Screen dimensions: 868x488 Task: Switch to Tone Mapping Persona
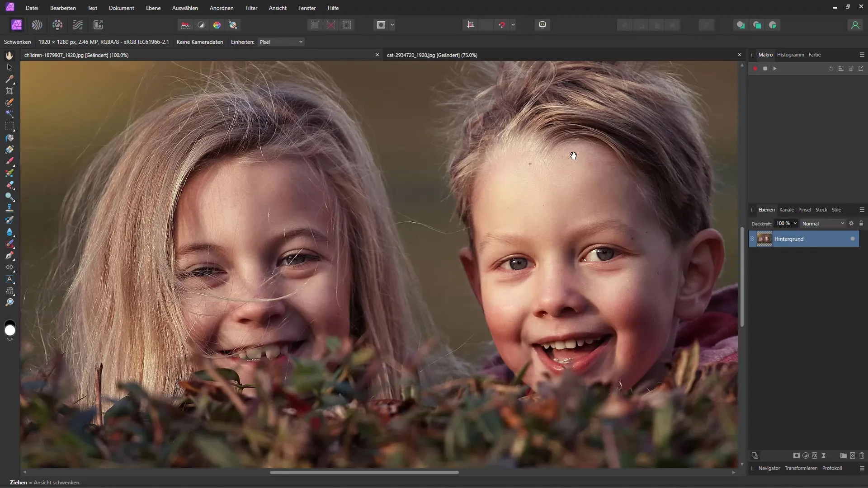click(78, 25)
